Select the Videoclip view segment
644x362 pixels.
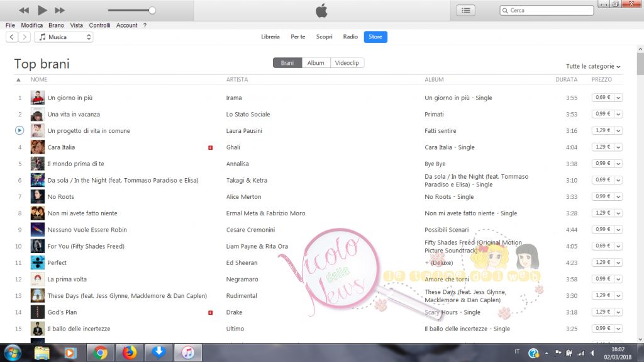(x=347, y=63)
